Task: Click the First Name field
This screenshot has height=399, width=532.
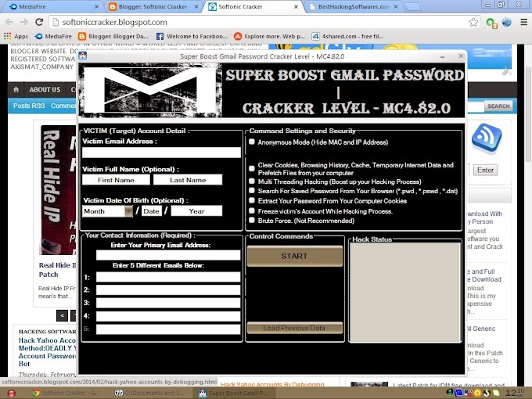Action: (116, 180)
